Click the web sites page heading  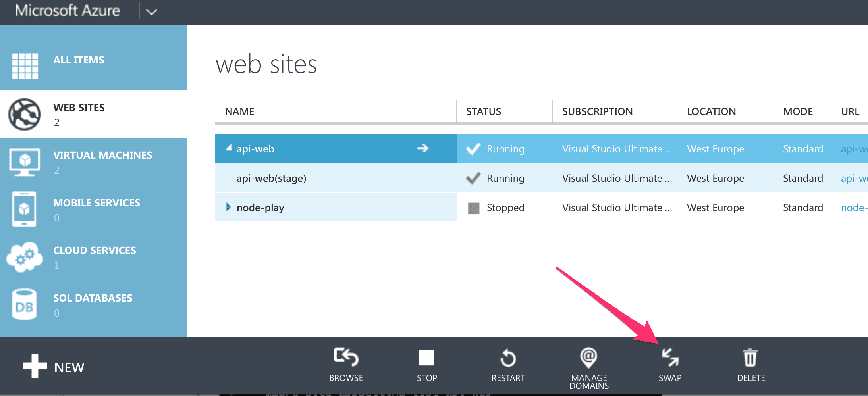[266, 64]
